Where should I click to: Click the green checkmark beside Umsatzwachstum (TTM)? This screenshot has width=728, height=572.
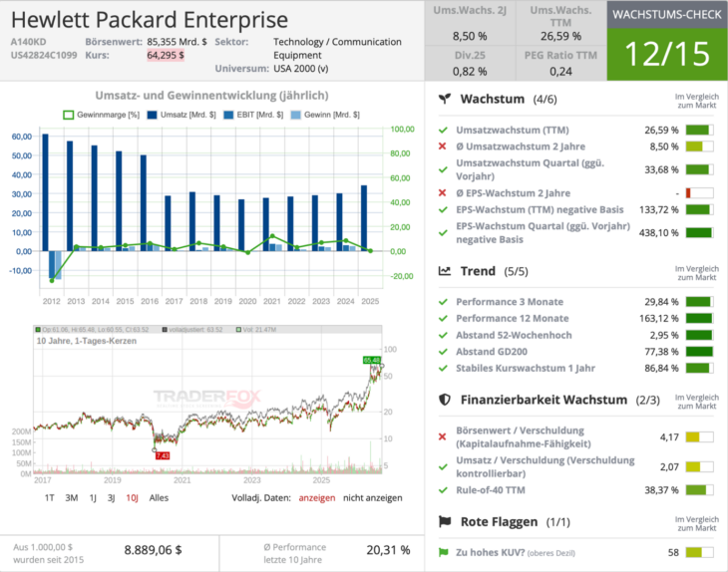[x=443, y=130]
